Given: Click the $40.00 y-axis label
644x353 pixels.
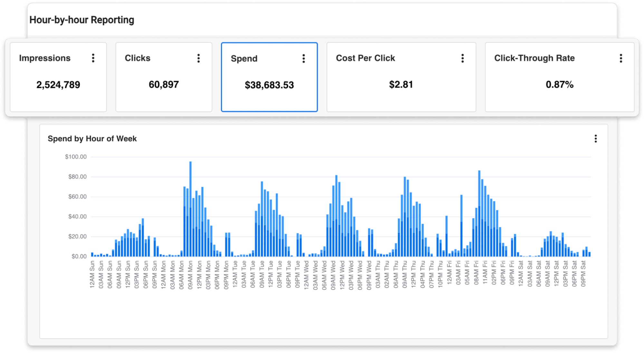Looking at the screenshot, I should [x=77, y=217].
